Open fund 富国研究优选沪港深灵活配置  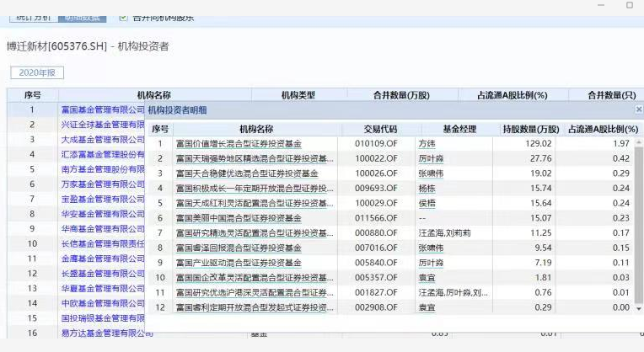pyautogui.click(x=255, y=292)
